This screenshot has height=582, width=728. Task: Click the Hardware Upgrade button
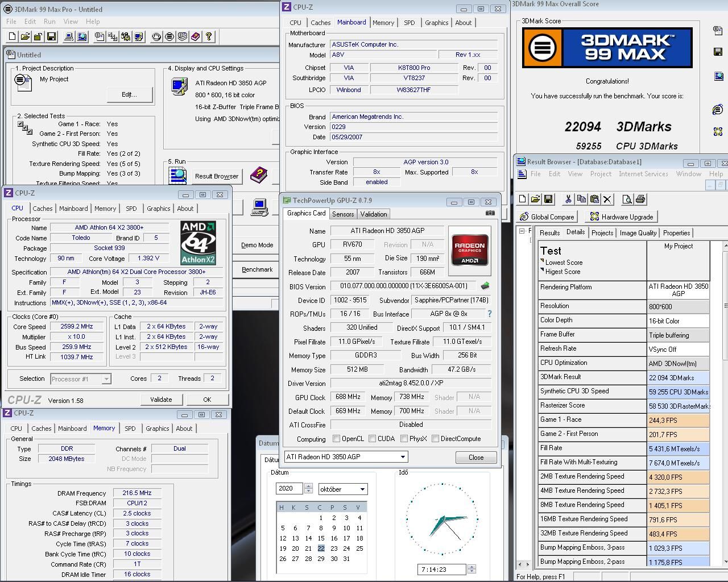click(x=621, y=217)
